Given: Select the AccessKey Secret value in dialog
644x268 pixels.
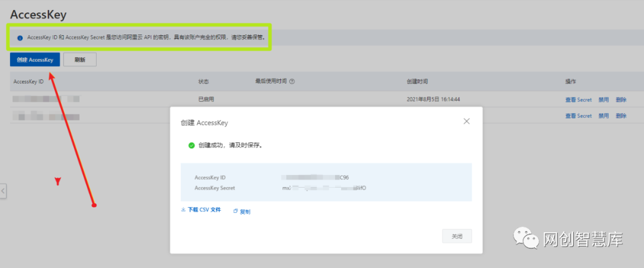Looking at the screenshot, I should pos(324,188).
